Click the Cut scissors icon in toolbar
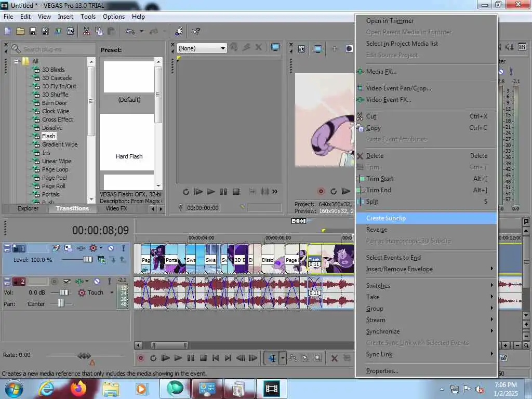Viewport: 532px width, 399px height. 87,31
